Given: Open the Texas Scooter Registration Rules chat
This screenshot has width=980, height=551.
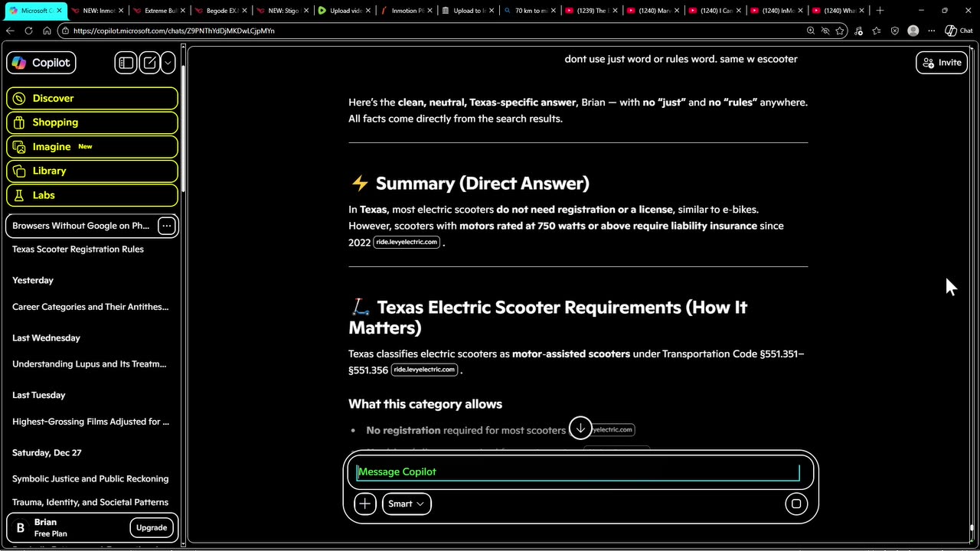Looking at the screenshot, I should (x=78, y=249).
